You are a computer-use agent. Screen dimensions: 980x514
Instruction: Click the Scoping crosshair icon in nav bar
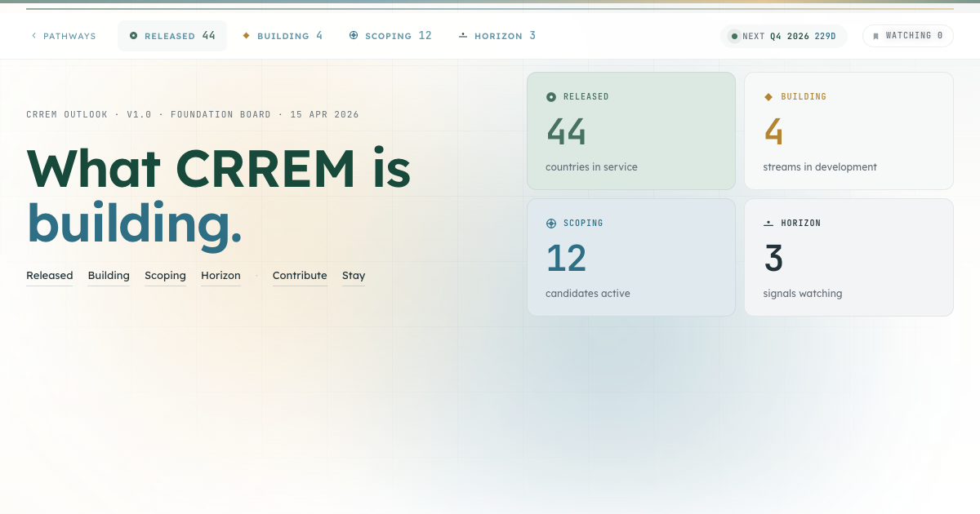click(x=354, y=36)
